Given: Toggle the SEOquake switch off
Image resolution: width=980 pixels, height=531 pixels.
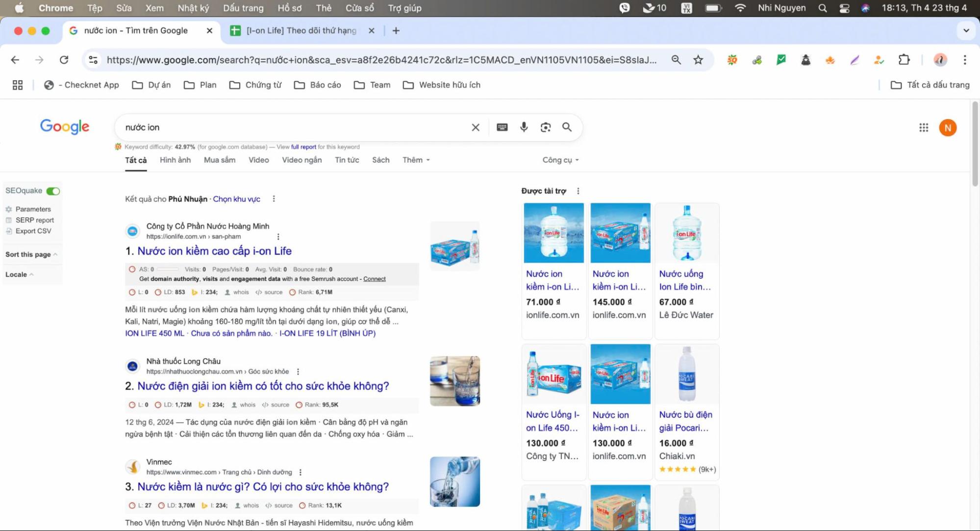Looking at the screenshot, I should (x=53, y=191).
